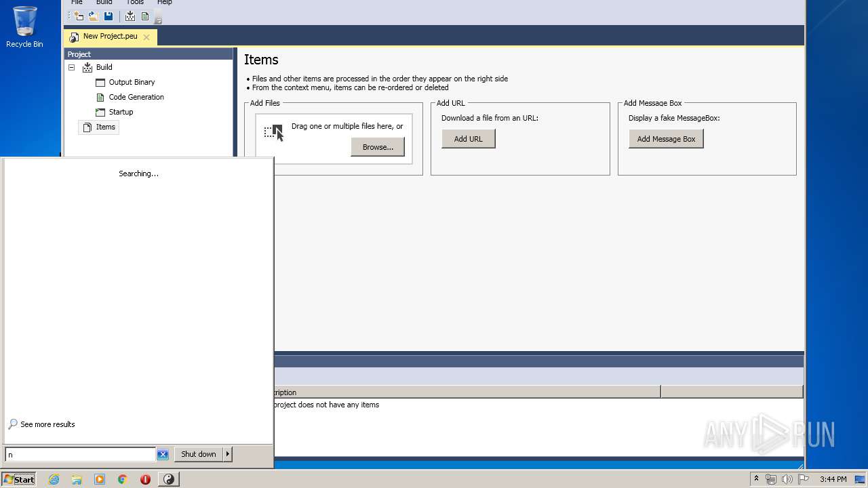Screen dimensions: 868x488
Task: Select Build node in Project tree
Action: pyautogui.click(x=104, y=67)
